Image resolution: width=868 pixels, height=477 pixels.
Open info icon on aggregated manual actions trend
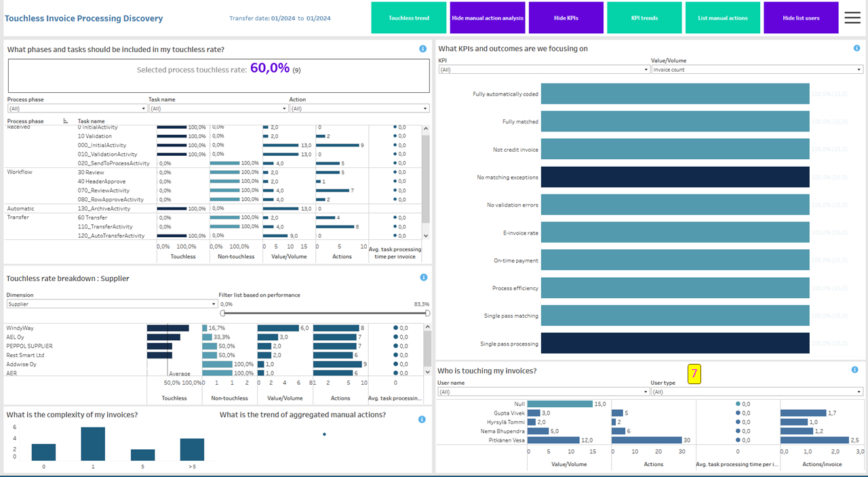pos(422,419)
